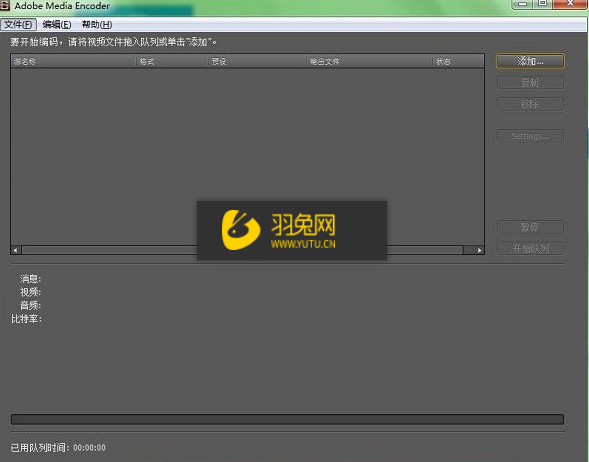Open the 帮助(H) menu
Screen dimensions: 589x462
point(97,24)
